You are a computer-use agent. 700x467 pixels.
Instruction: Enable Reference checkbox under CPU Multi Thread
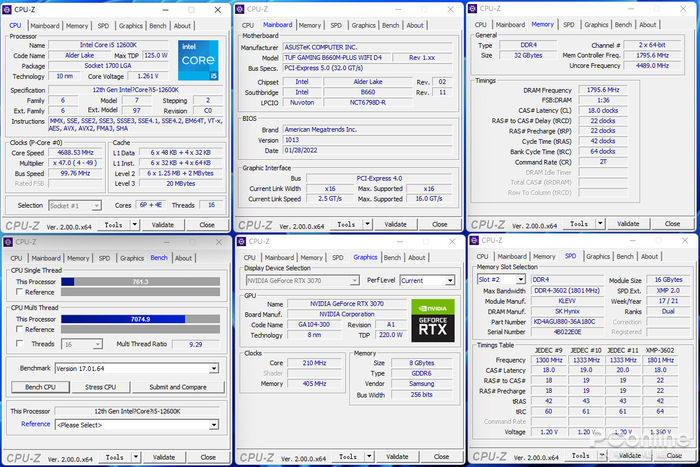point(19,329)
